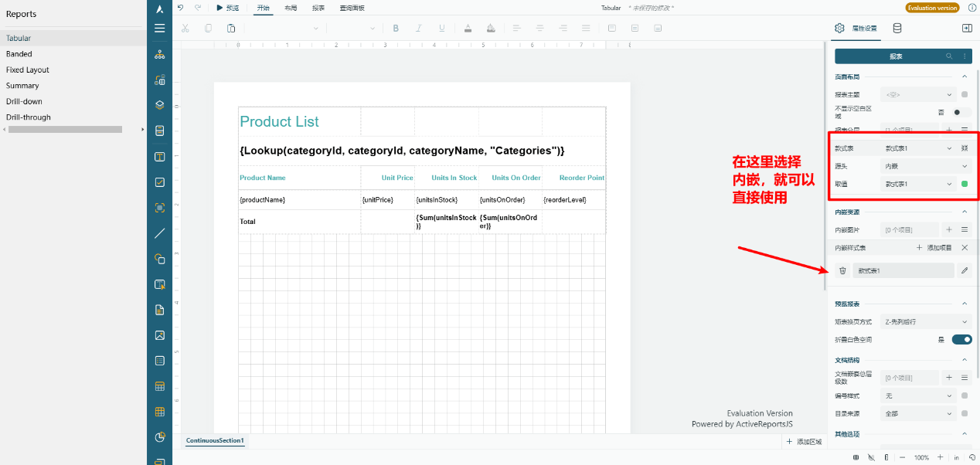Click the redo arrow icon
This screenshot has width=980, height=465.
point(198,8)
